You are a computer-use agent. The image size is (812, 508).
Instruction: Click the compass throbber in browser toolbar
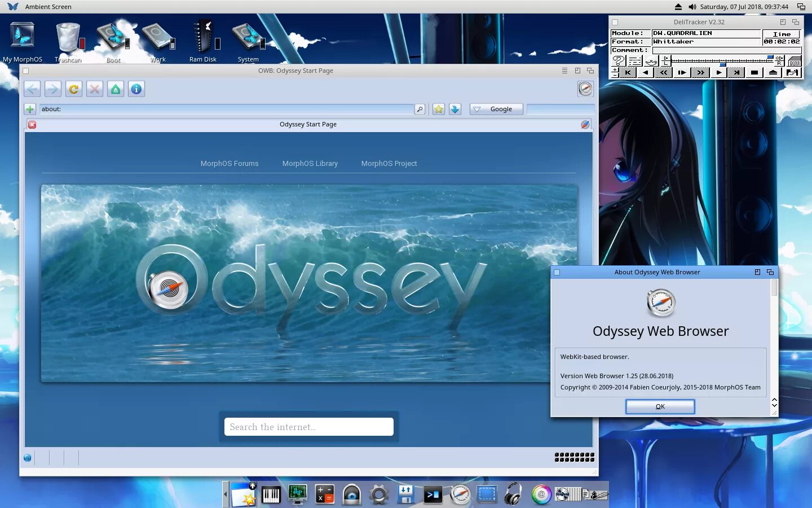pos(585,89)
